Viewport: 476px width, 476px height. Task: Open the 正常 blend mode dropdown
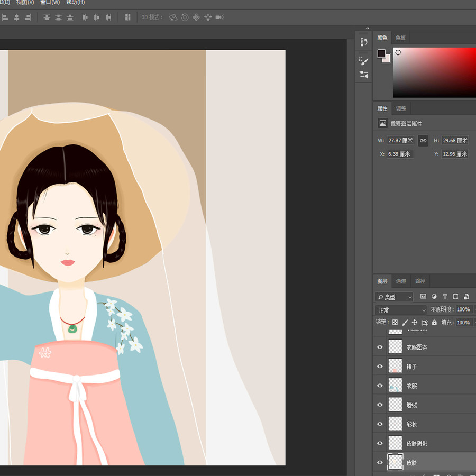pos(401,310)
